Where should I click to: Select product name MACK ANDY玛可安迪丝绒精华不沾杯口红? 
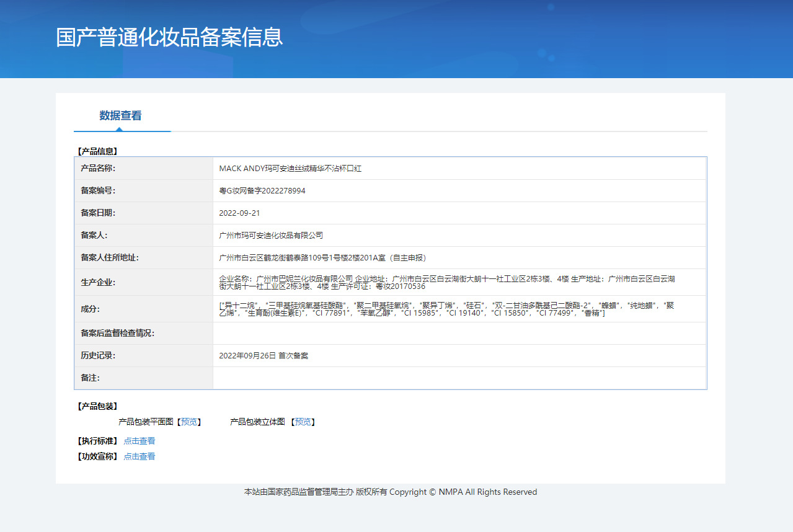[290, 169]
